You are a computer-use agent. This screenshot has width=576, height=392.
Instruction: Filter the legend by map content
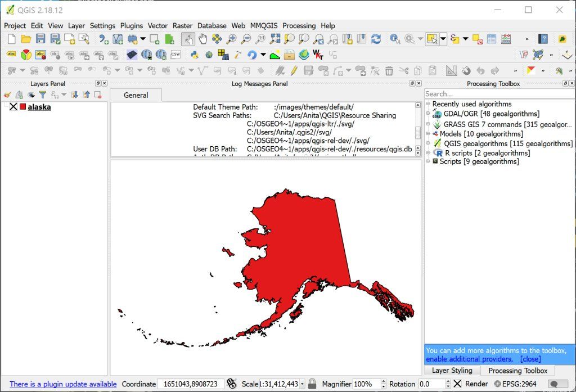pyautogui.click(x=43, y=95)
